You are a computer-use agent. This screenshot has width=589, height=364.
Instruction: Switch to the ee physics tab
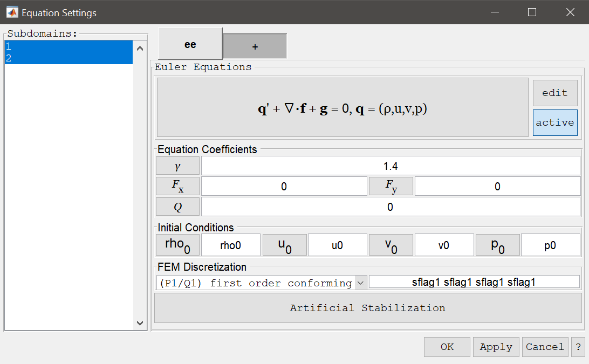(x=190, y=44)
